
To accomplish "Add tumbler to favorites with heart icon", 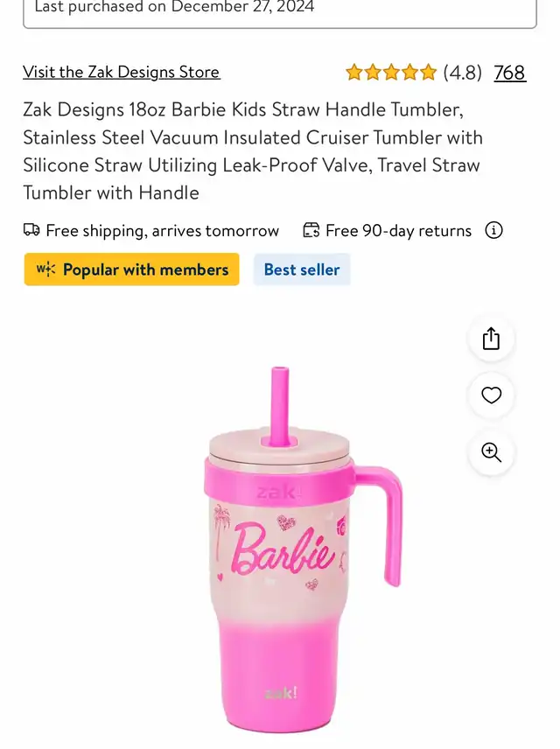I will coord(491,395).
